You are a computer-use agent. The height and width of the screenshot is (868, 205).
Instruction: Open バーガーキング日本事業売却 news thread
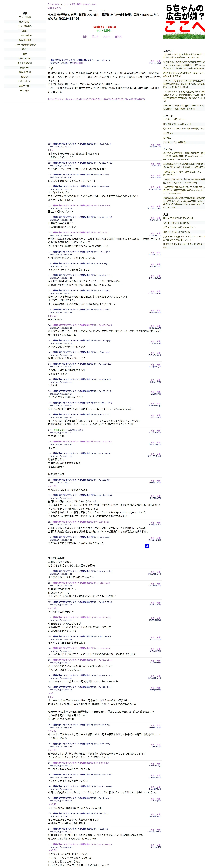pyautogui.click(x=184, y=107)
